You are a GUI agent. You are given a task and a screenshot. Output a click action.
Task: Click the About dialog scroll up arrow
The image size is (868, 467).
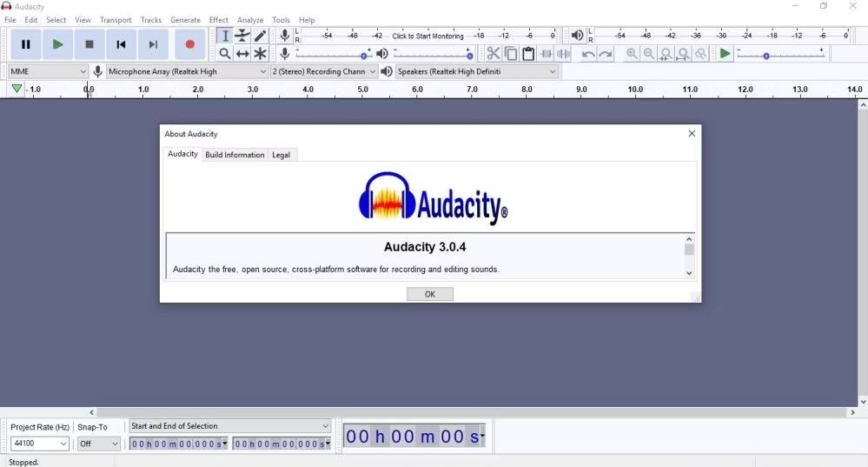(x=689, y=239)
